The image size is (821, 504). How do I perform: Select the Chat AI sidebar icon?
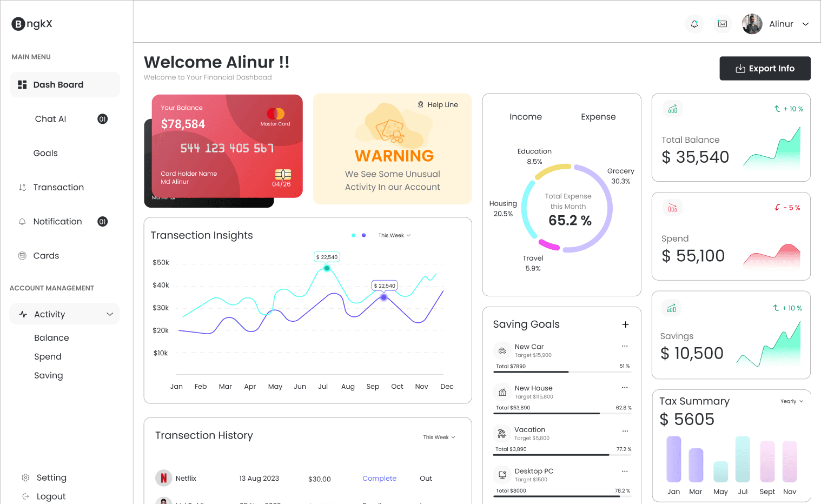50,118
